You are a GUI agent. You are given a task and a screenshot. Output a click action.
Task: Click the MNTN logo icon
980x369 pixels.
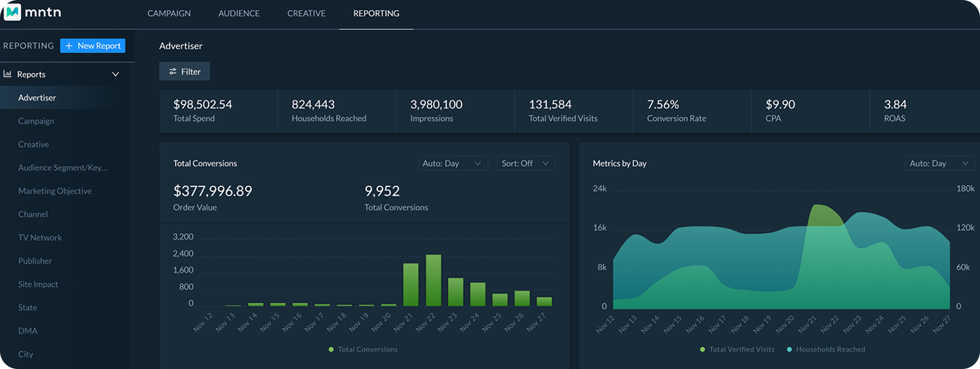12,12
